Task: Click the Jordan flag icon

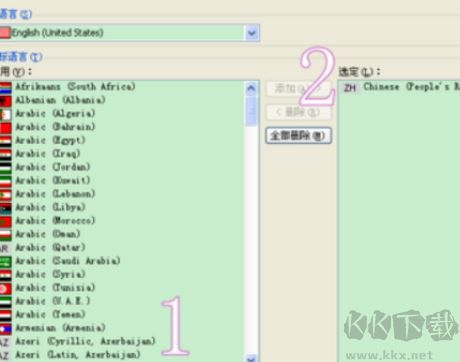Action: pos(6,168)
